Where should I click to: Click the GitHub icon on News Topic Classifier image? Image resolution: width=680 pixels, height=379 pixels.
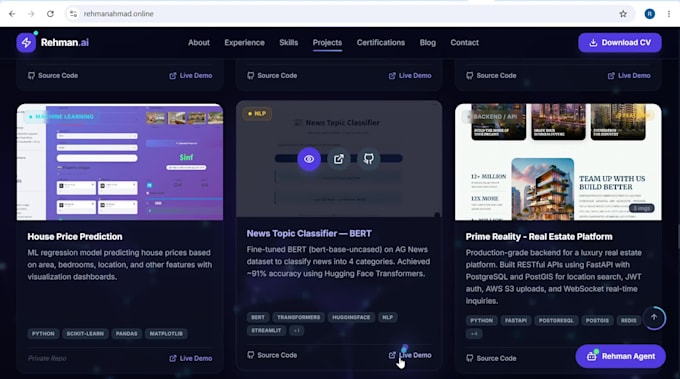(369, 159)
